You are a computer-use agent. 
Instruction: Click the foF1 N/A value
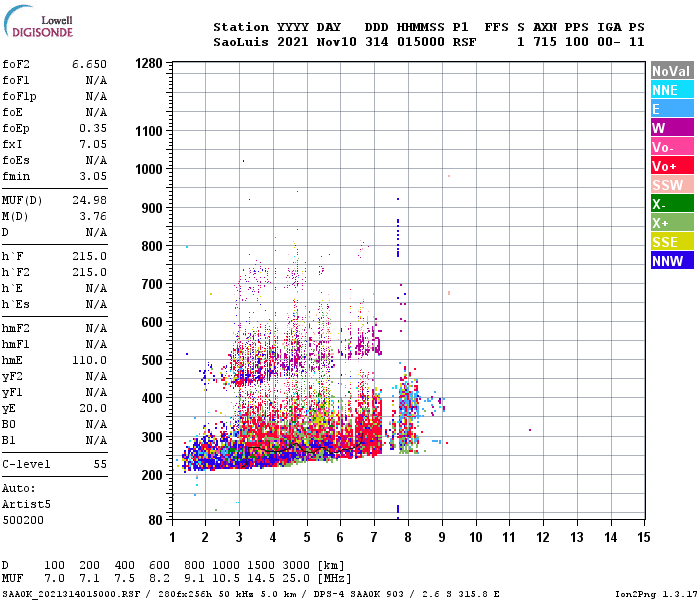(x=96, y=80)
